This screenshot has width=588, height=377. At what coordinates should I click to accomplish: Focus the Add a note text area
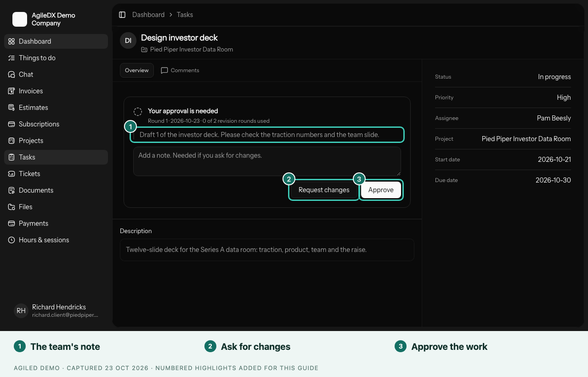coord(267,161)
